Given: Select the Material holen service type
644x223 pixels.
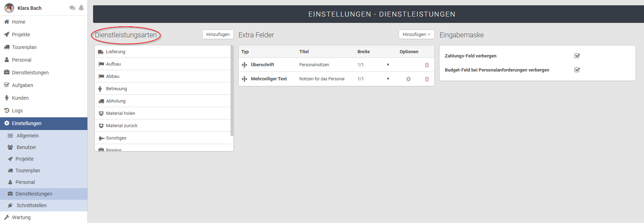Looking at the screenshot, I should click(x=162, y=113).
